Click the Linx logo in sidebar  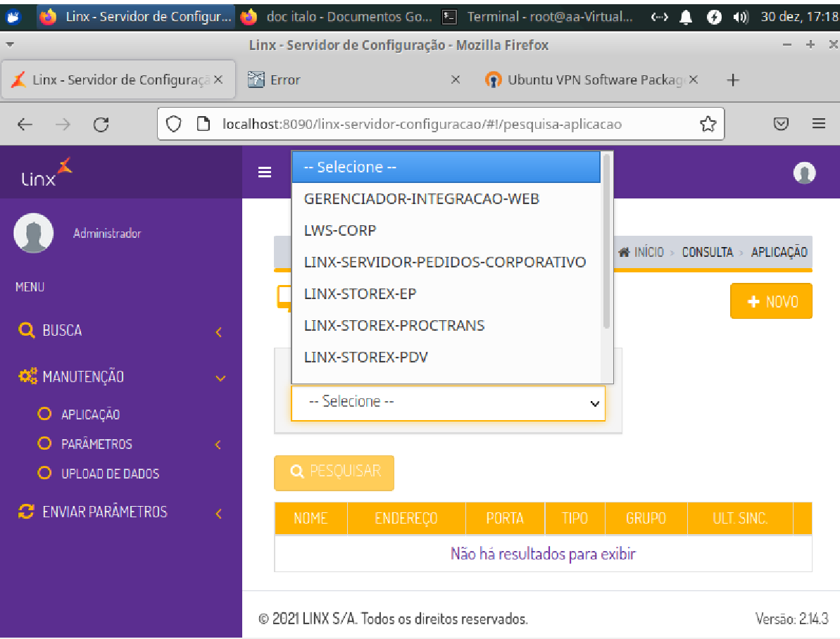(x=46, y=172)
